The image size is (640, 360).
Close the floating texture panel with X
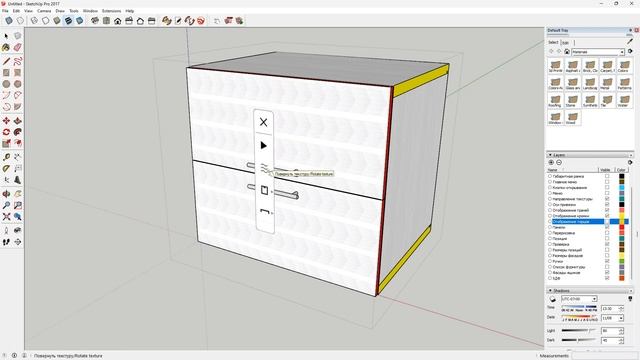click(264, 122)
